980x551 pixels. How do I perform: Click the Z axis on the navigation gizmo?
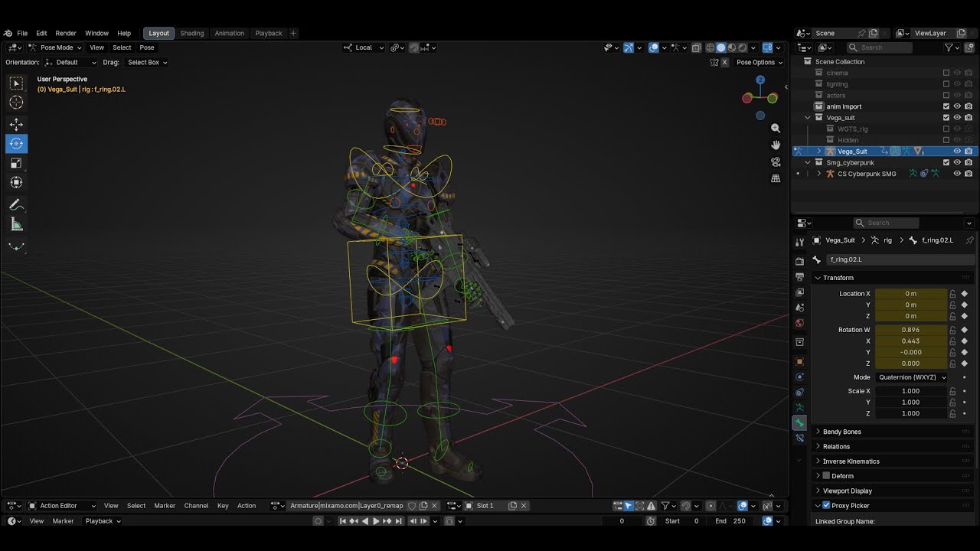pyautogui.click(x=760, y=80)
